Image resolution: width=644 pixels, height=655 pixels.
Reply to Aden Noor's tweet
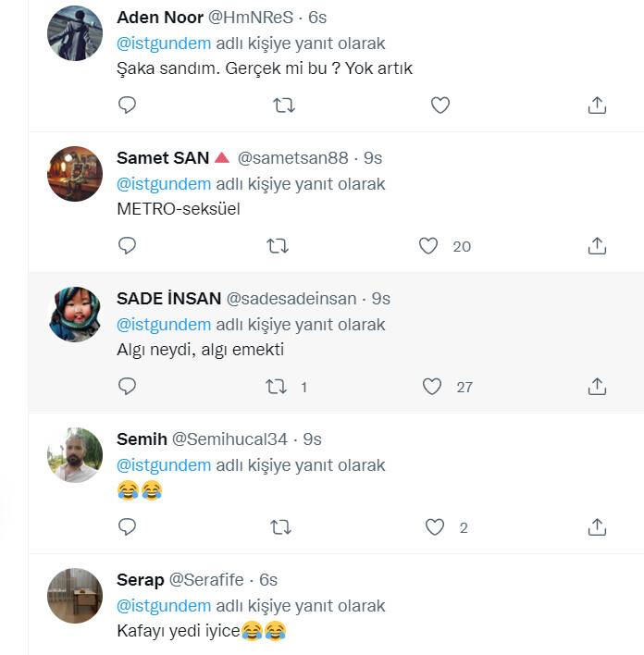[128, 105]
